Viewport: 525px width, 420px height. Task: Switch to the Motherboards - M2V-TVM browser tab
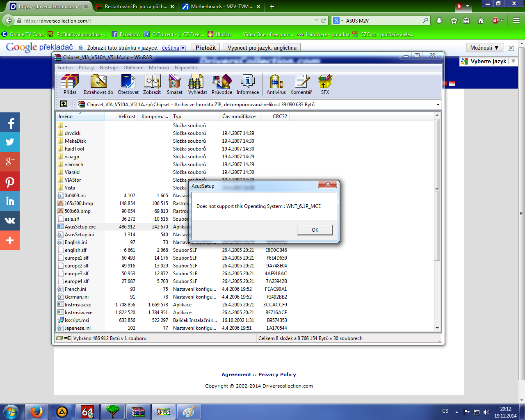221,7
